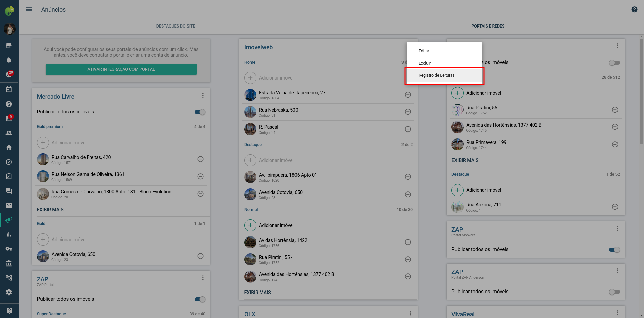The width and height of the screenshot is (644, 318).
Task: Open the badge icon showing 29
Action: 9,74
